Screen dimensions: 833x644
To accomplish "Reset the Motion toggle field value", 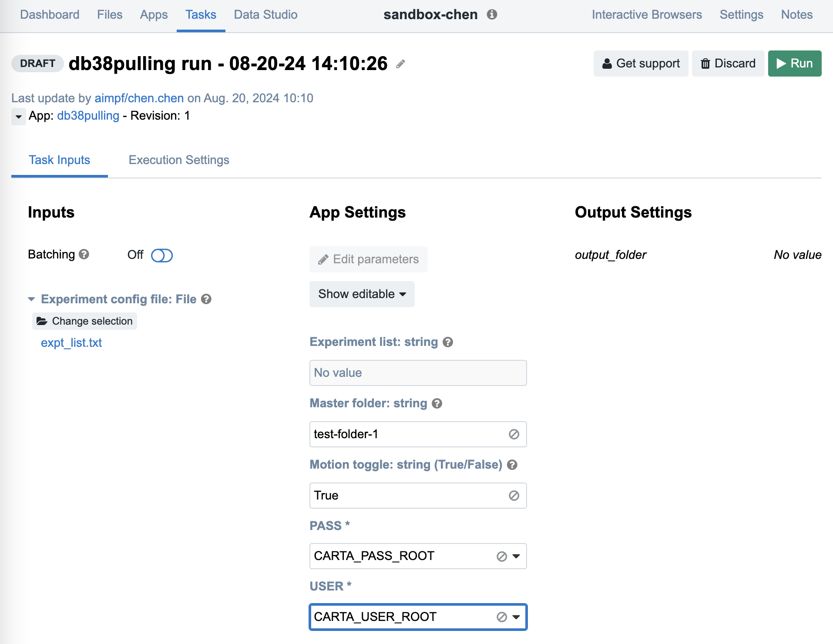I will point(514,496).
